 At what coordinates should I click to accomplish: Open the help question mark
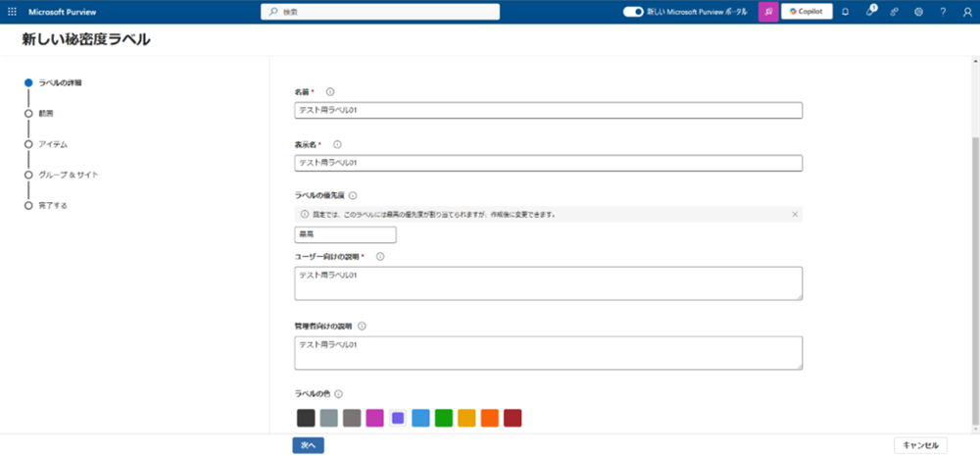click(942, 12)
